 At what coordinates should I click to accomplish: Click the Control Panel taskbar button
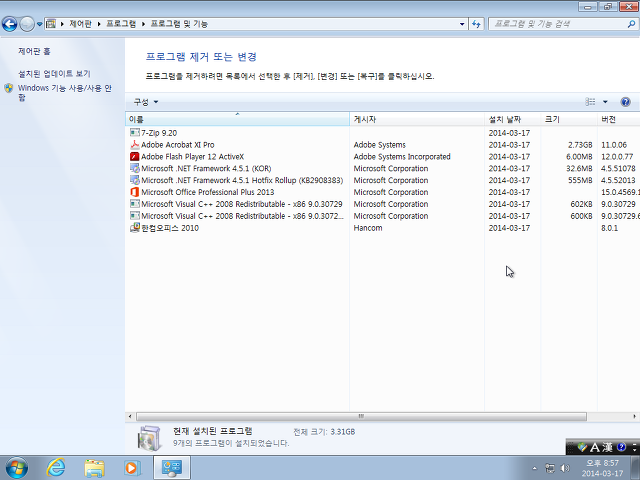coord(171,468)
